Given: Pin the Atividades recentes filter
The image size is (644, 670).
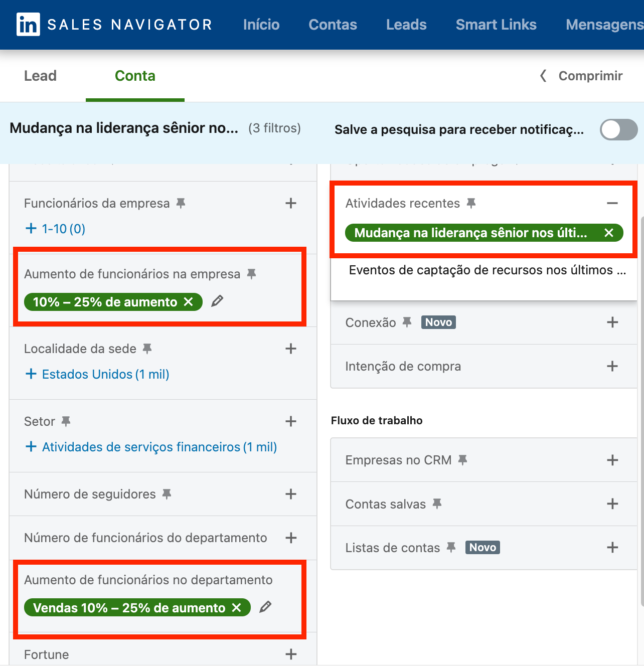Looking at the screenshot, I should (x=471, y=203).
